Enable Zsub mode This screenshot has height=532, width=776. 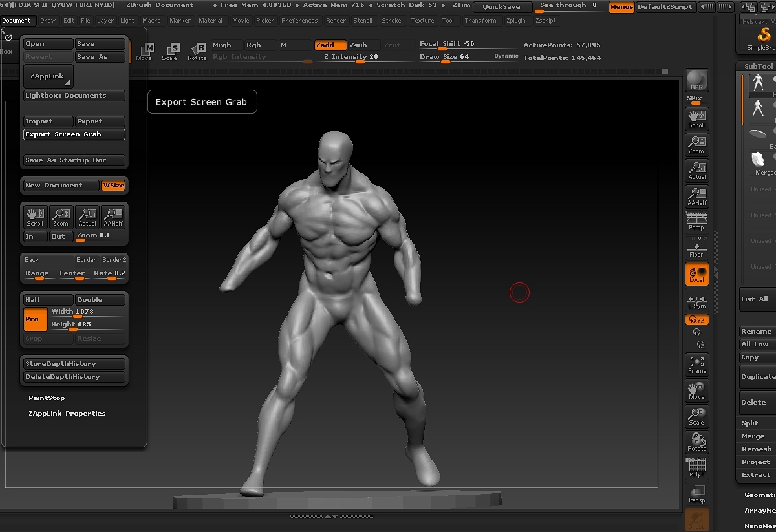coord(363,45)
